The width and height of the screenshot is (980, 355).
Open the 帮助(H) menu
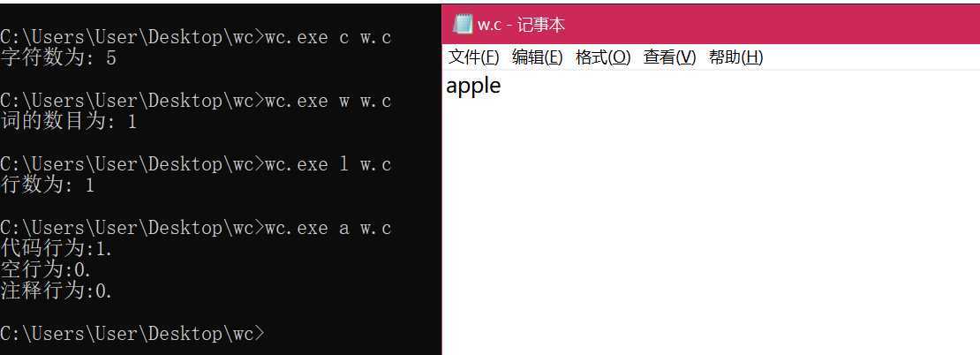tap(735, 57)
